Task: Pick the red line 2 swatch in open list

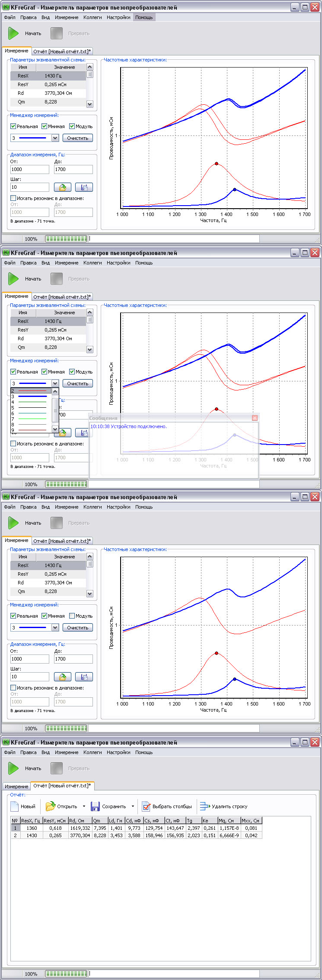Action: pyautogui.click(x=32, y=391)
